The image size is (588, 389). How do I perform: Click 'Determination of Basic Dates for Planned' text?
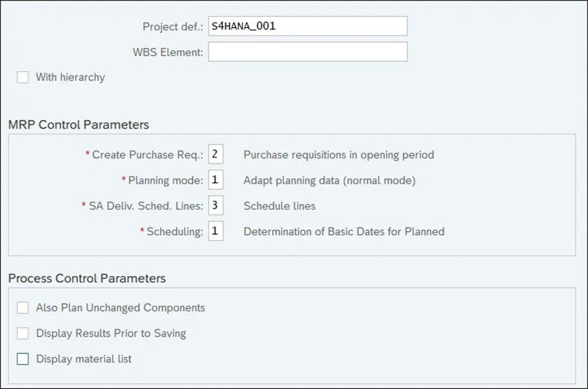344,232
